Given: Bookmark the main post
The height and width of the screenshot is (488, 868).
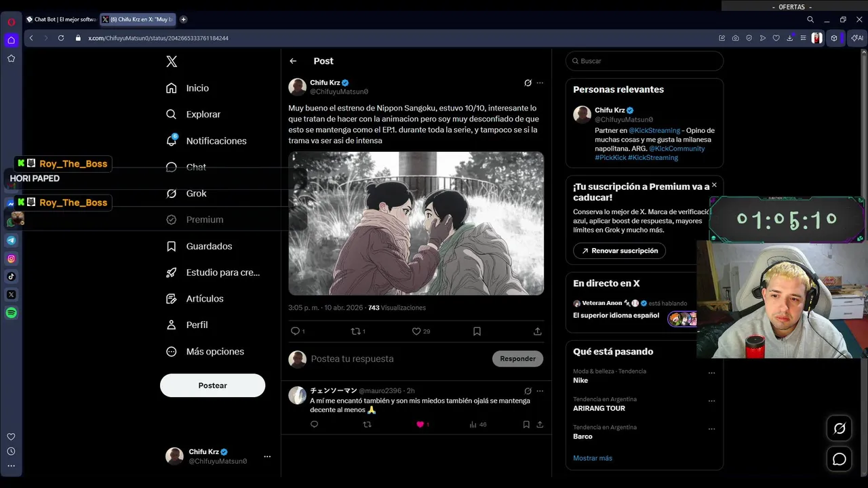Looking at the screenshot, I should pyautogui.click(x=477, y=331).
